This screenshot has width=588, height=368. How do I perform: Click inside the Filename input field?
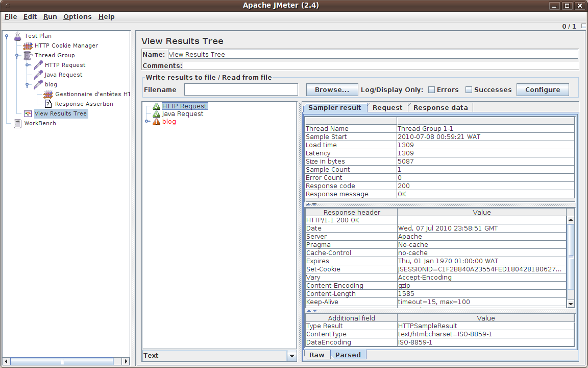click(x=240, y=89)
